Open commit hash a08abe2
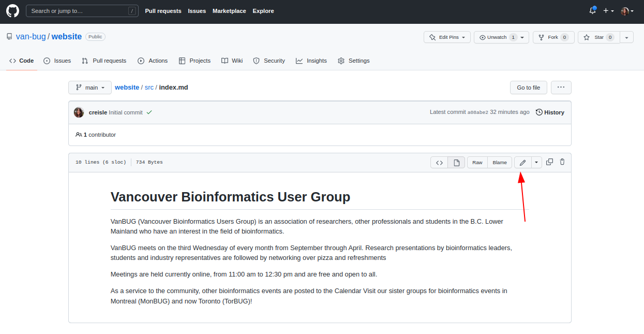The height and width of the screenshot is (334, 644). pos(478,112)
